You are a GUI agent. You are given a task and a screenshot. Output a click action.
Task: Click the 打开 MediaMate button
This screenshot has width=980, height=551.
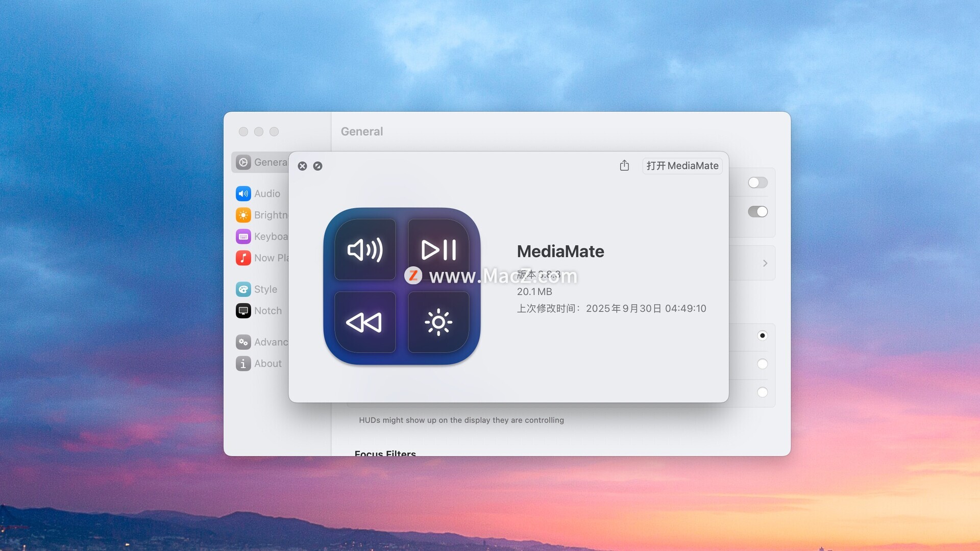[682, 166]
